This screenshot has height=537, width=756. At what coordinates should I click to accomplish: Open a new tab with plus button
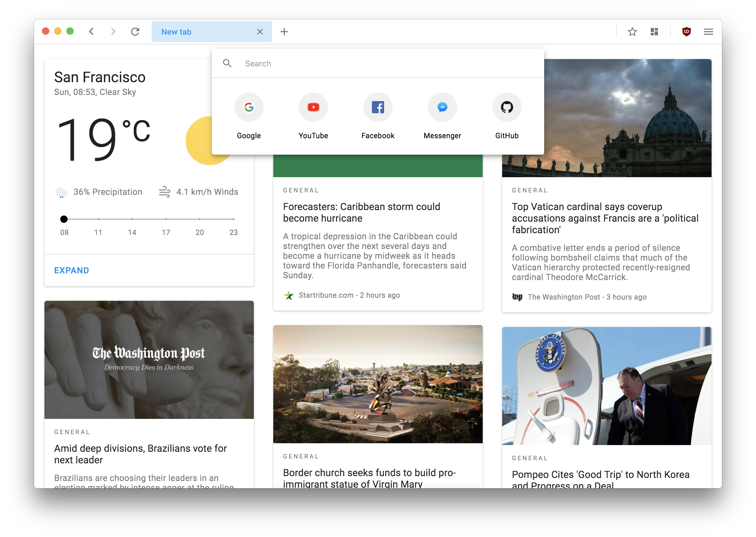coord(284,32)
